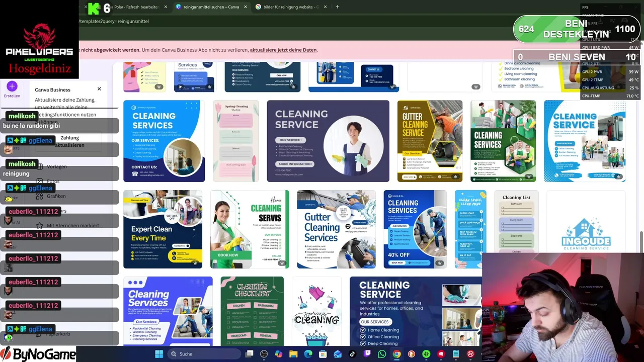
Task: Open Expert Clean Every Time template
Action: 163,229
